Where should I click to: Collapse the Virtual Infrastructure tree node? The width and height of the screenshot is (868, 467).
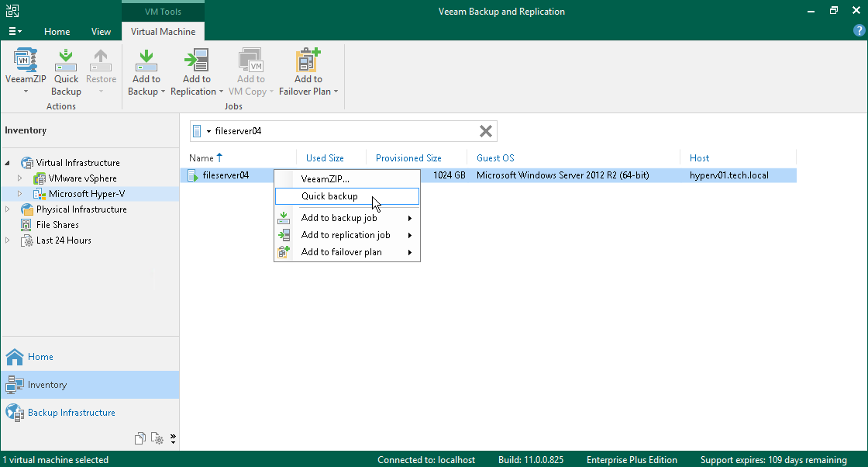point(7,163)
